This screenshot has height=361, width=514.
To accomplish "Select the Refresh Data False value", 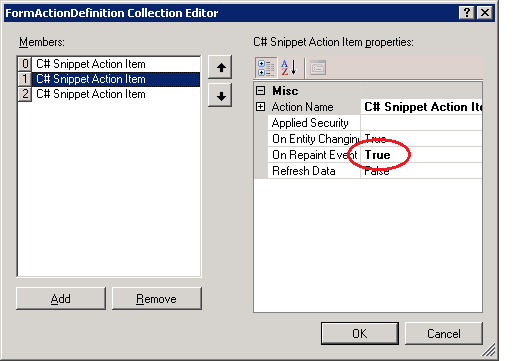I will point(421,171).
